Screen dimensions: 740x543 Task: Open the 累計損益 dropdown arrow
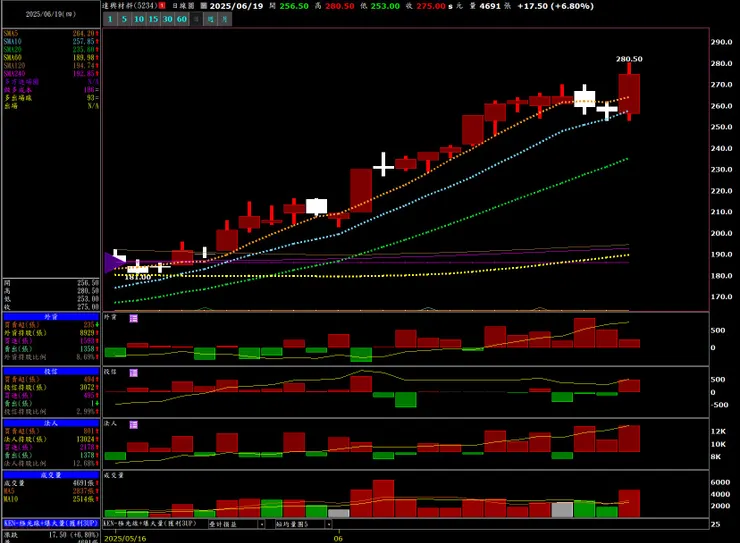(x=261, y=524)
